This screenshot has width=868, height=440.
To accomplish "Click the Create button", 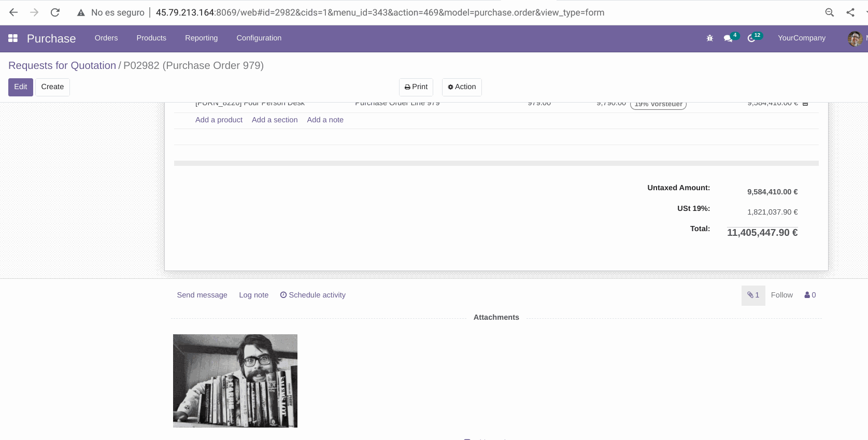I will click(x=52, y=87).
